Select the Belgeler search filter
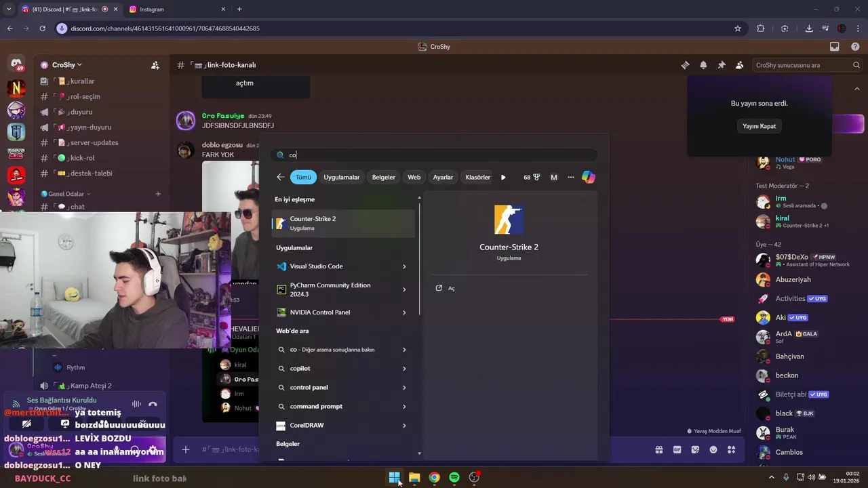This screenshot has width=868, height=488. pyautogui.click(x=383, y=177)
